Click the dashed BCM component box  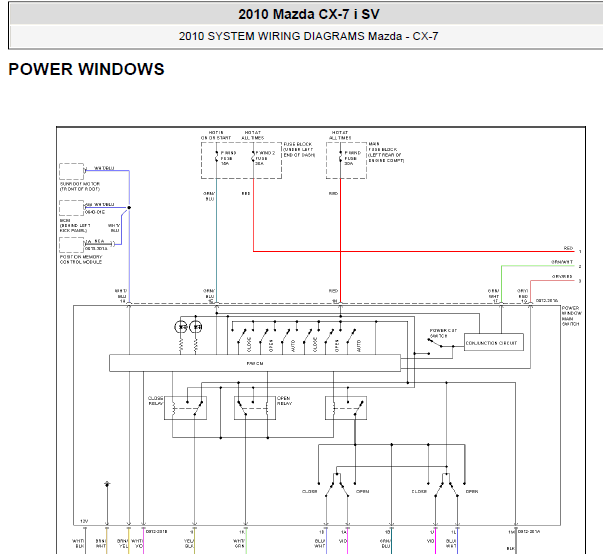click(72, 208)
